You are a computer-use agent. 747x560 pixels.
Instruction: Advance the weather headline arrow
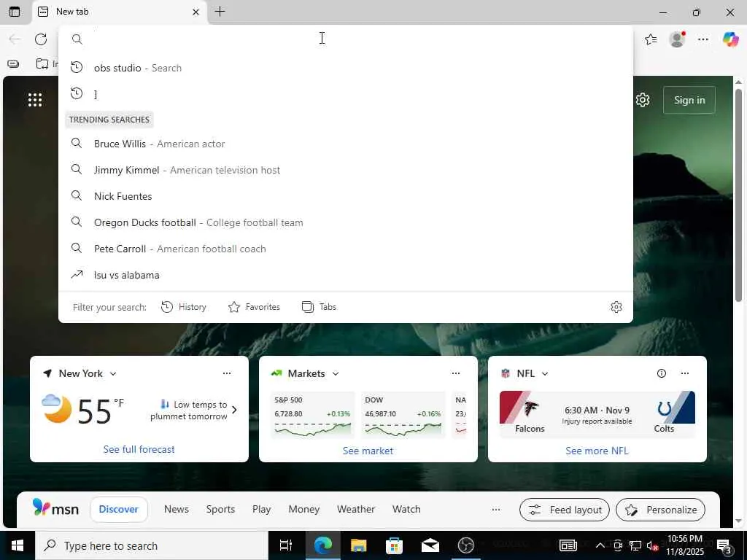click(x=234, y=410)
